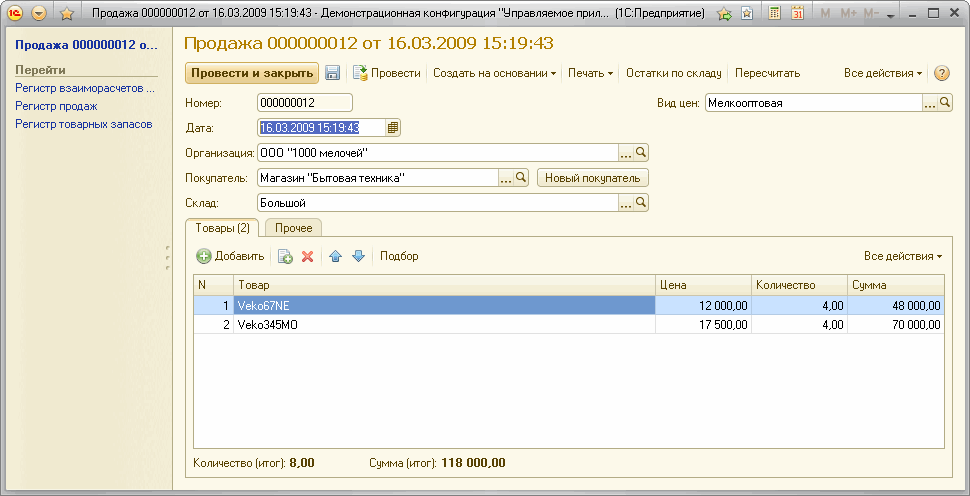Open the date picker calendar icon
Viewport: 970px width, 496px height.
(x=392, y=127)
